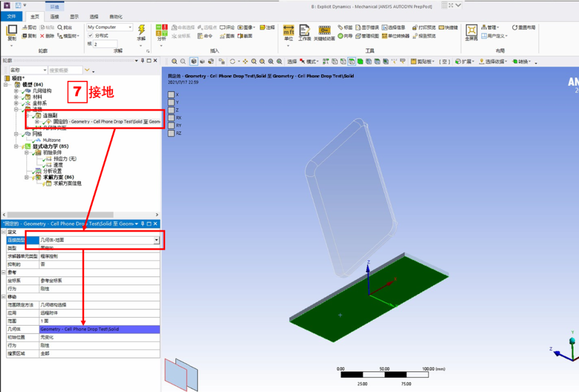Open the 用户定义 user defined button

tap(494, 36)
